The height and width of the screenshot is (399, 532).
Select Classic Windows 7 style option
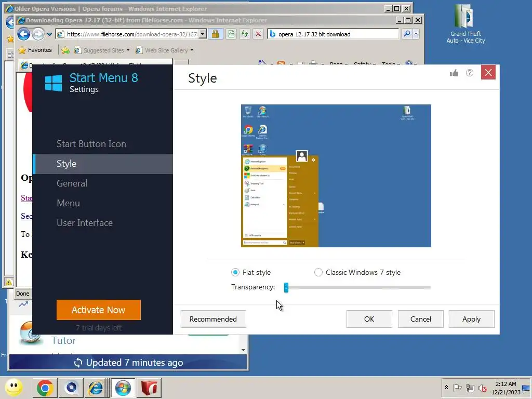318,272
